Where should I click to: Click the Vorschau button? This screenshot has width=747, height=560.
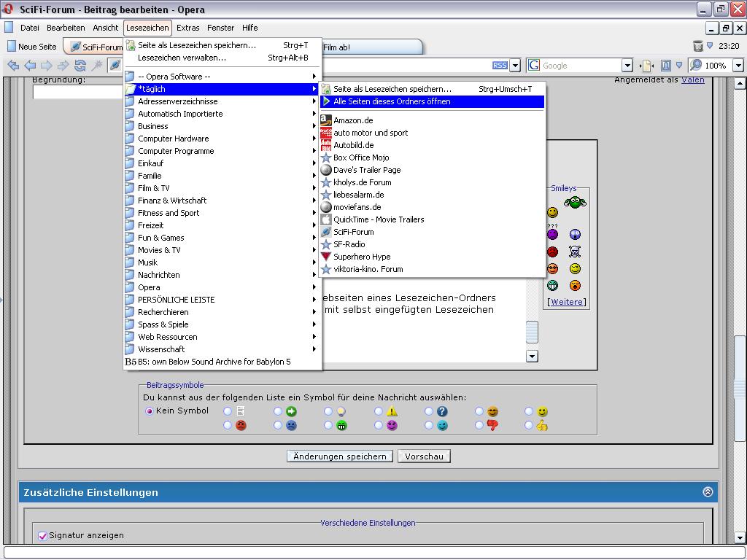coord(424,456)
